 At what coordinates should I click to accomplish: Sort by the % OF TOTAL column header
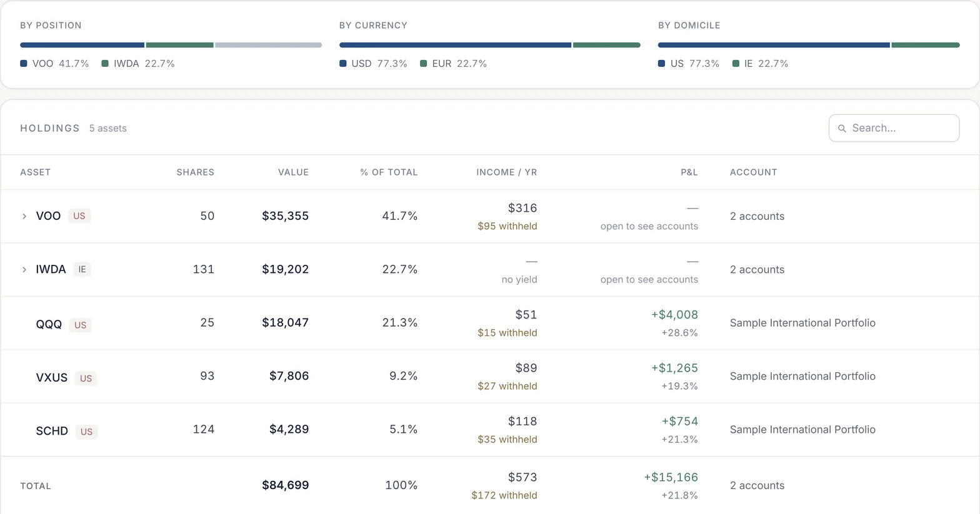(x=389, y=172)
